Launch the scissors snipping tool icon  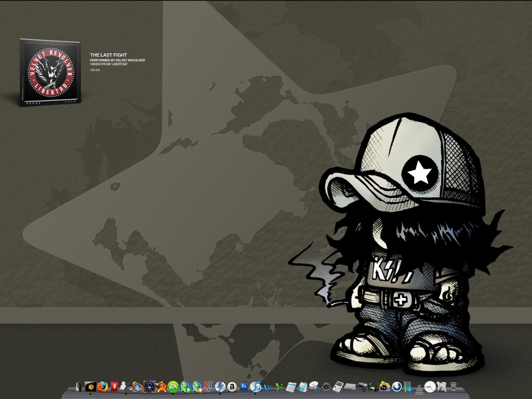pos(314,387)
